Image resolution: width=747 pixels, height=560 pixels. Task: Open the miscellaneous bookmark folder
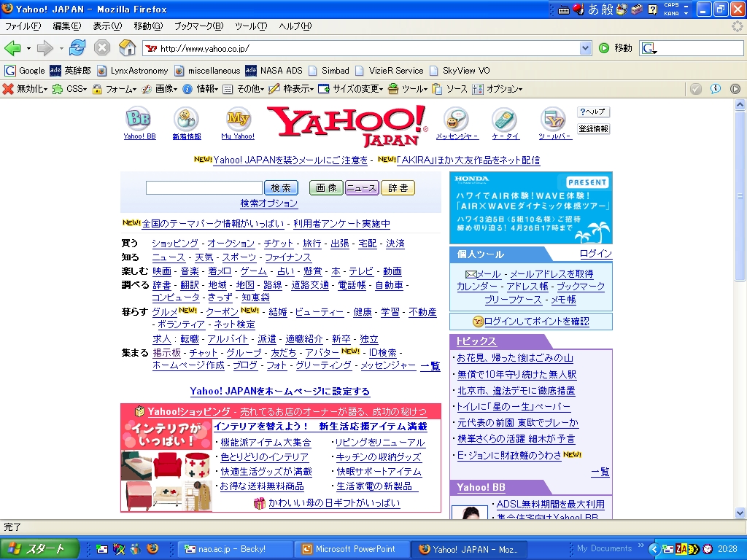[x=207, y=71]
